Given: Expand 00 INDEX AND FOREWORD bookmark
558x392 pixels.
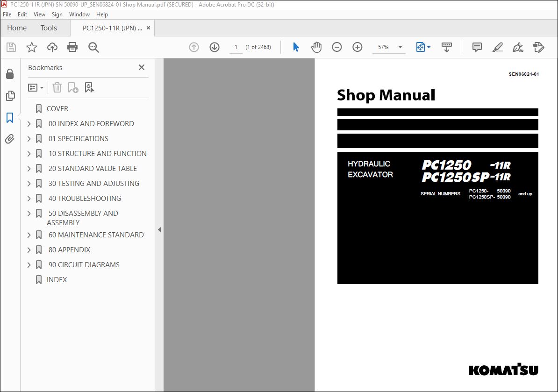Looking at the screenshot, I should point(29,124).
